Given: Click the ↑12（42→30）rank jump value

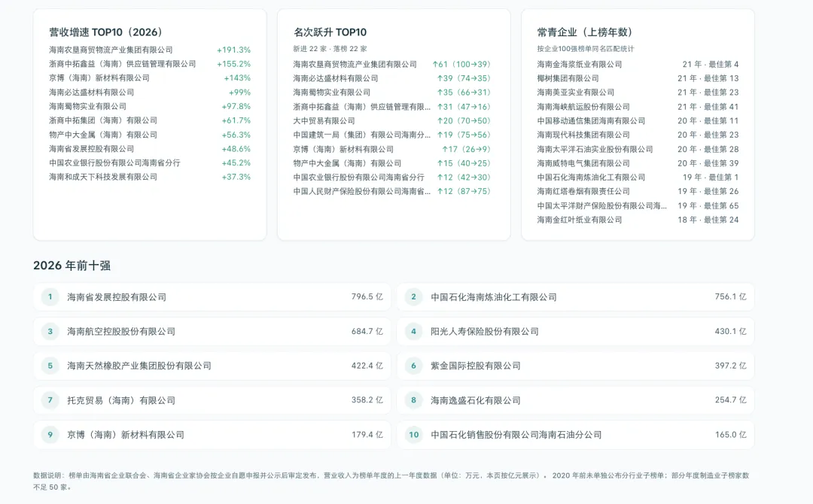Looking at the screenshot, I should pos(464,177).
